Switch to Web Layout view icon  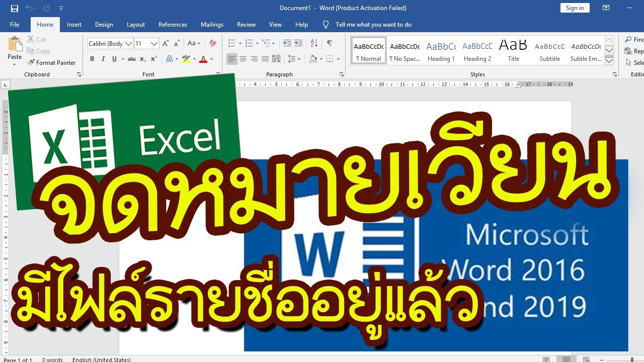(587, 359)
